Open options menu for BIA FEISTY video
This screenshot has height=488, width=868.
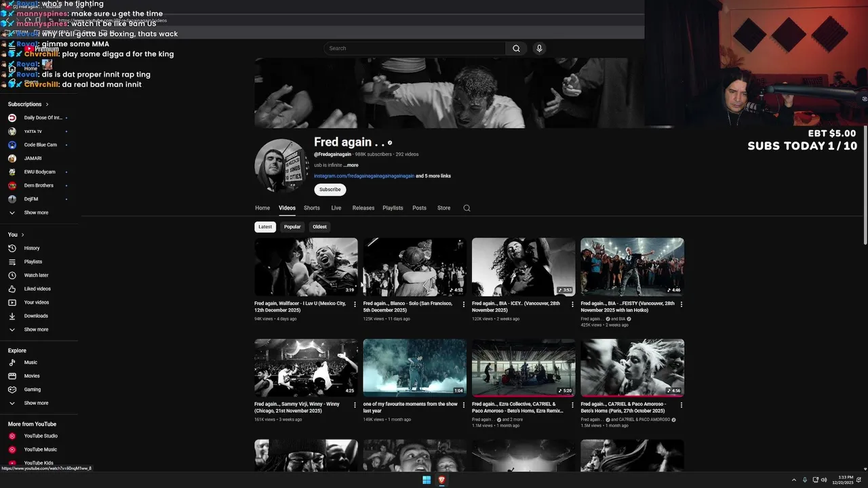coord(681,304)
